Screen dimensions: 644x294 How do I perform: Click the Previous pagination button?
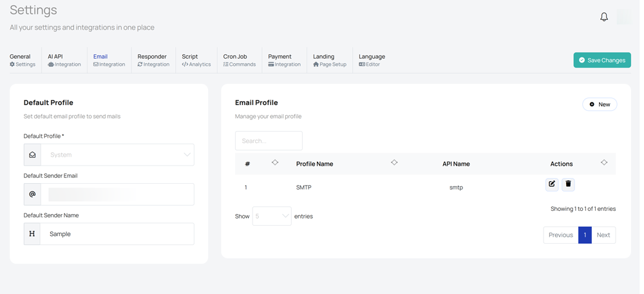(560, 235)
